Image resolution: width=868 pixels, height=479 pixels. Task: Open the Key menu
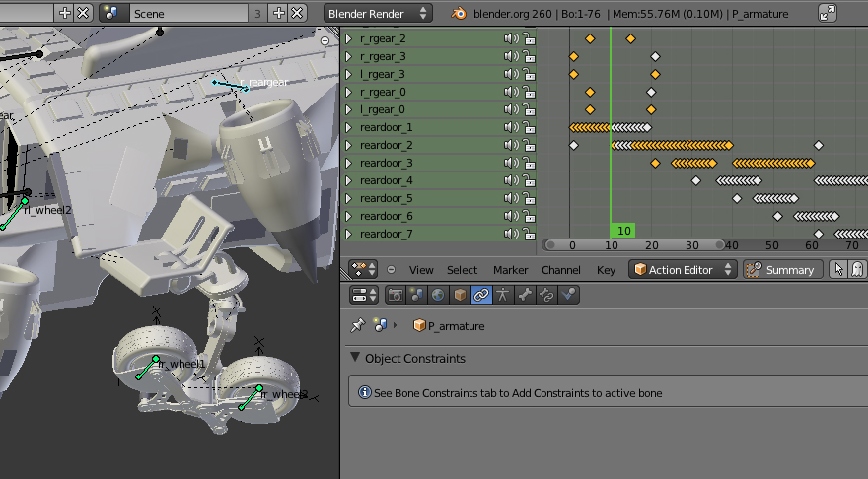[x=606, y=270]
